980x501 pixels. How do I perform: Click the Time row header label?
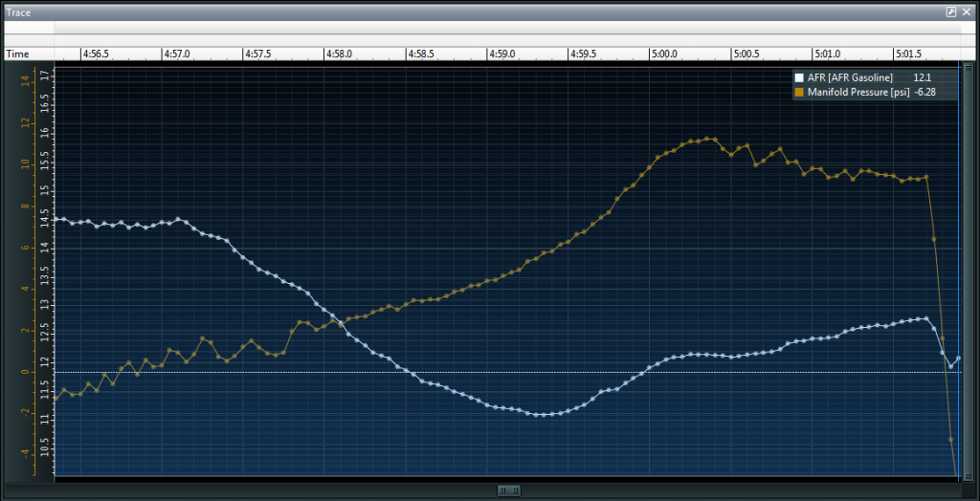point(17,54)
